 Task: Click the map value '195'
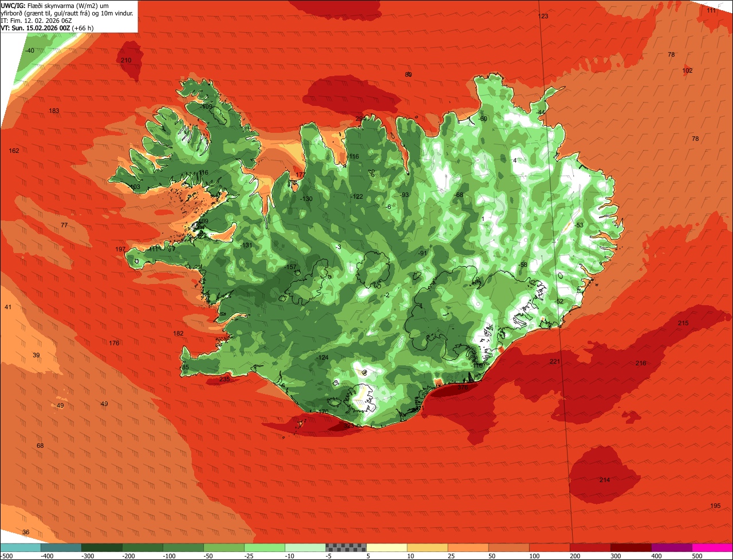click(715, 506)
